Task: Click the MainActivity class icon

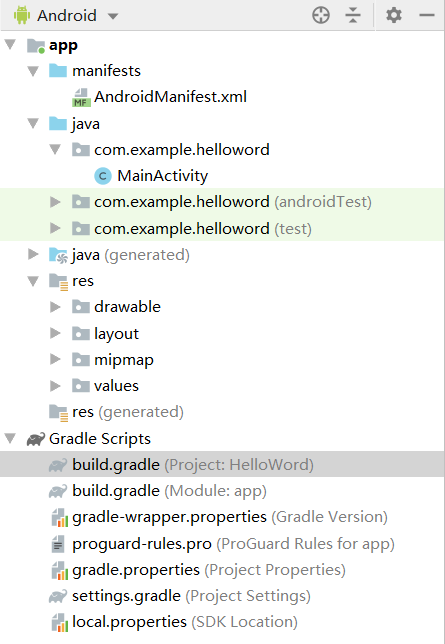Action: pos(103,176)
